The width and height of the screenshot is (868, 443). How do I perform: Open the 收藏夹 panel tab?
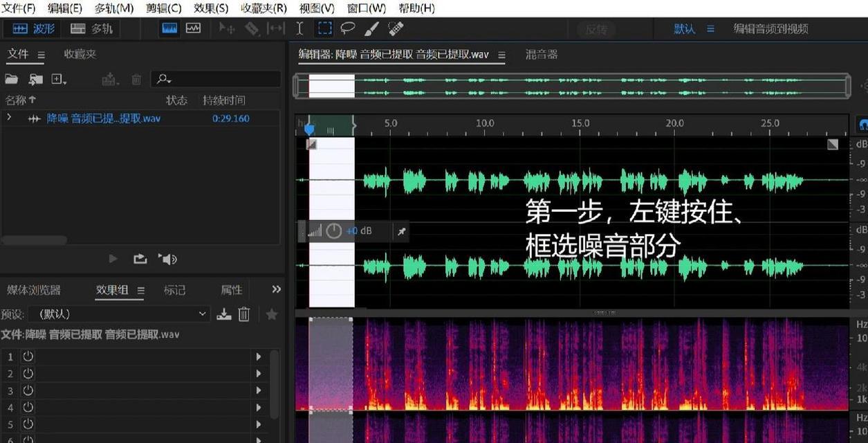click(x=80, y=54)
